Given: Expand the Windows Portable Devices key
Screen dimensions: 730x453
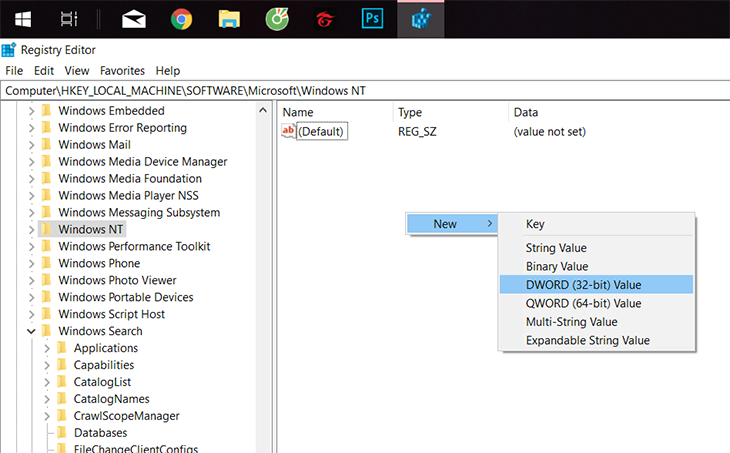Looking at the screenshot, I should point(31,297).
